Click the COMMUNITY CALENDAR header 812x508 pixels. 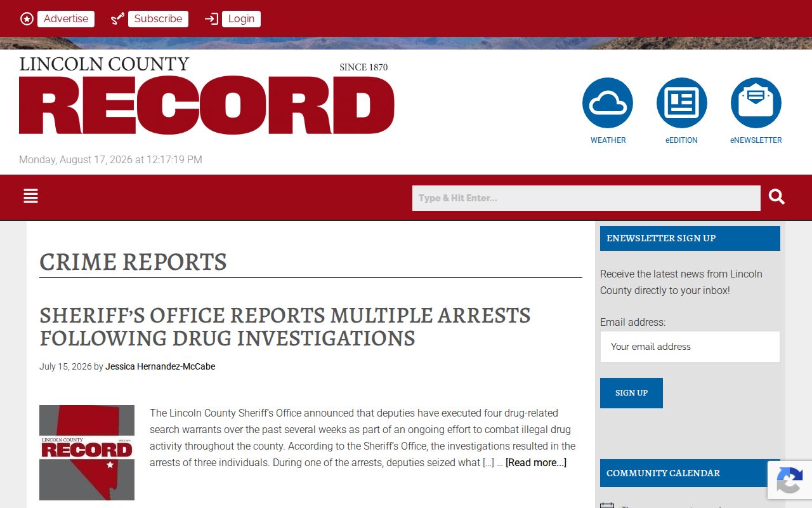pyautogui.click(x=690, y=473)
